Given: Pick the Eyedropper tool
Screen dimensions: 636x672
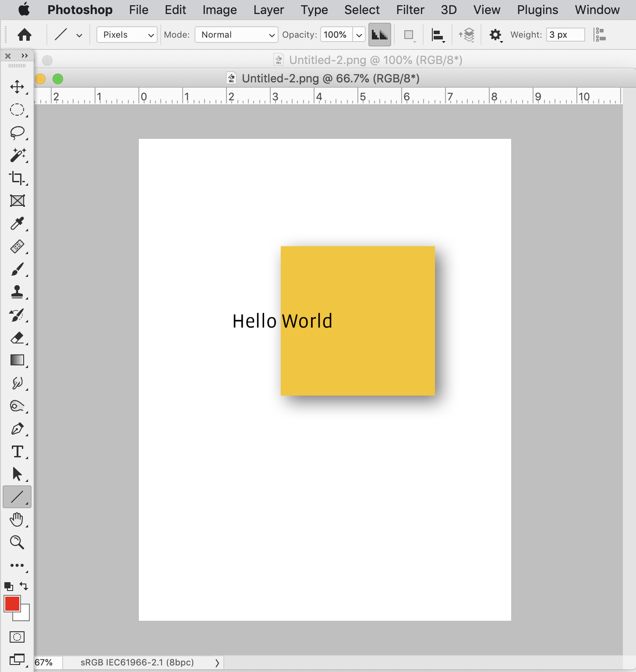Looking at the screenshot, I should (x=17, y=224).
